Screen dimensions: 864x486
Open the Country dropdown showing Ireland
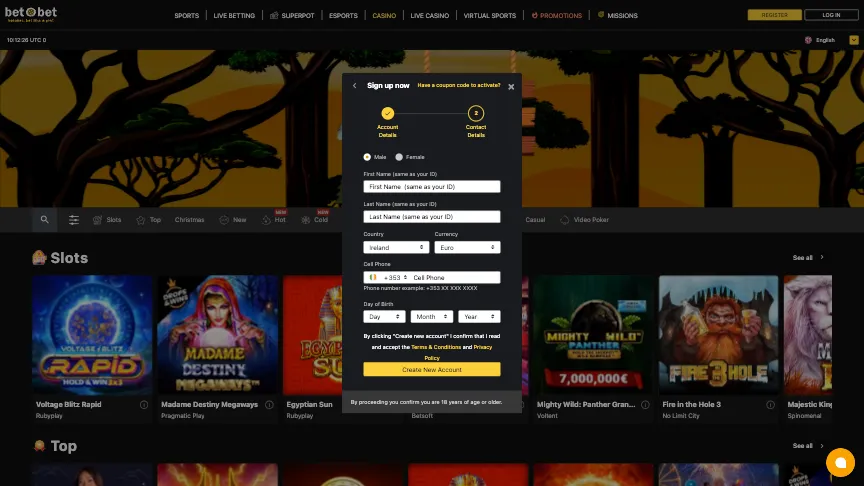point(396,247)
